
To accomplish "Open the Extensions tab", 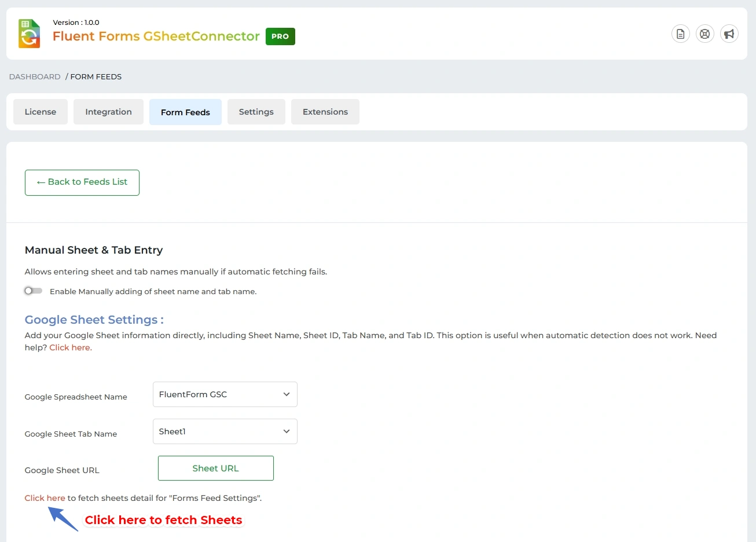I will point(325,112).
